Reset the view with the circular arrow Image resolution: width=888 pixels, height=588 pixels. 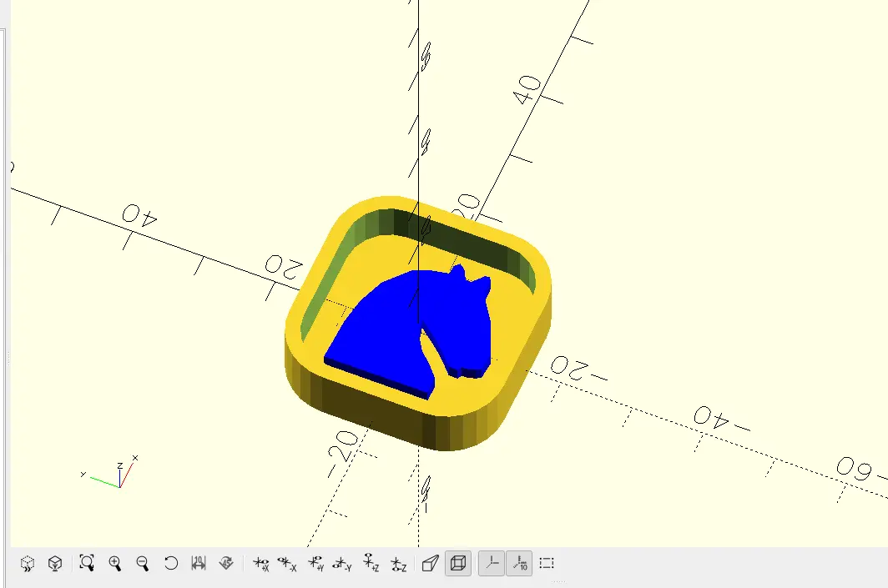click(170, 563)
